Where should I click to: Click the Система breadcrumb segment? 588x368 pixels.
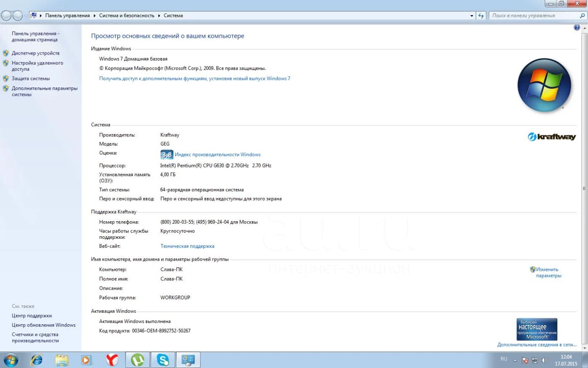173,16
